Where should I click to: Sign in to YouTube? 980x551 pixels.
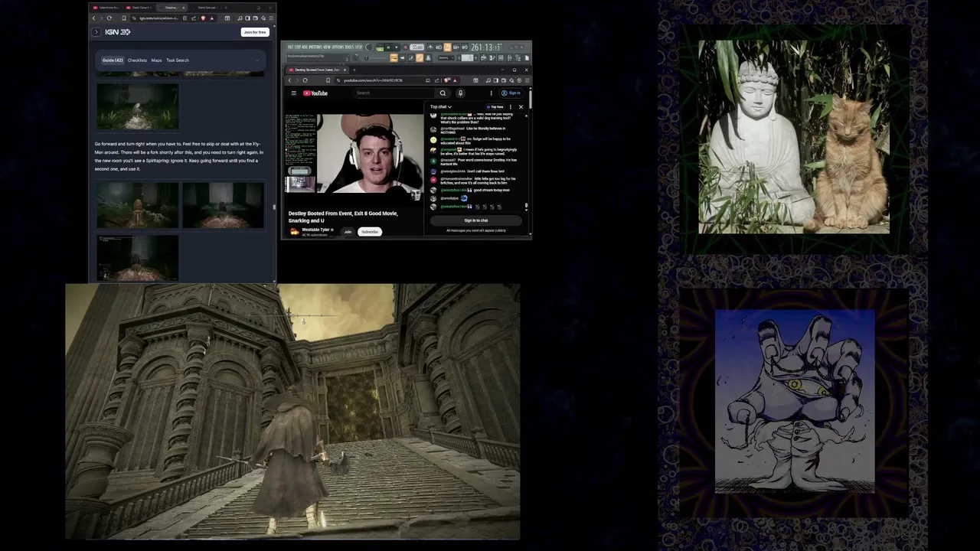[511, 93]
